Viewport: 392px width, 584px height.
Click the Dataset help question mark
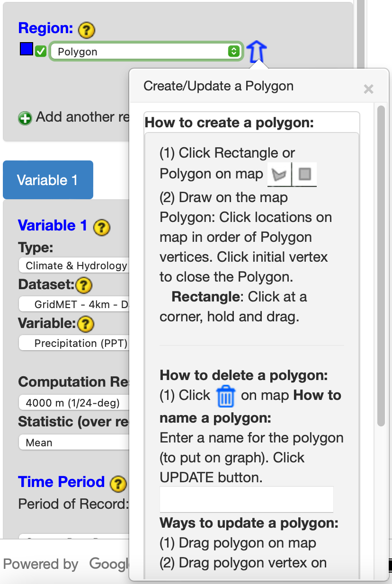point(83,285)
